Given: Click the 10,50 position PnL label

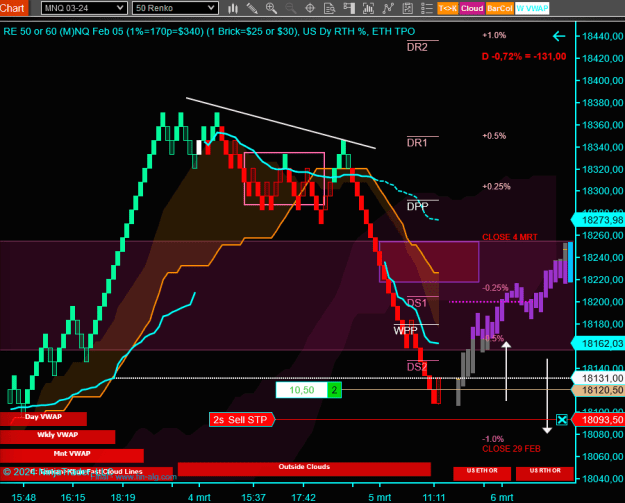Looking at the screenshot, I should [x=302, y=390].
